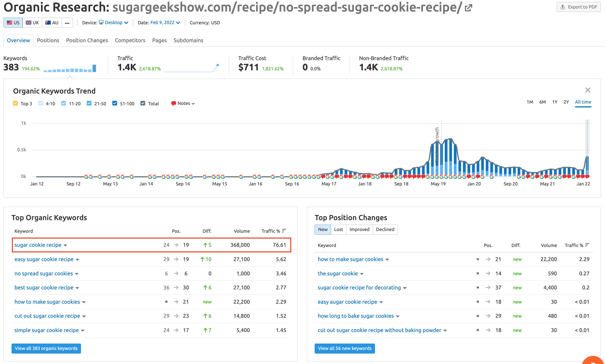Expand arrow beside 'sugar cookie recipe for decorating'
Viewport: 605px width, 364px height.
[x=405, y=288]
